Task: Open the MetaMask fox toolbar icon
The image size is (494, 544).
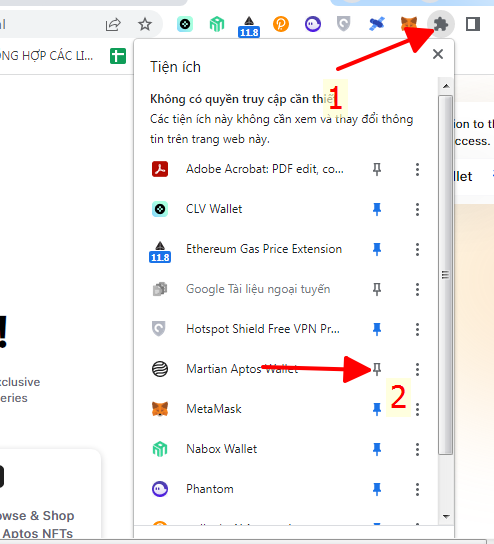Action: [x=409, y=24]
